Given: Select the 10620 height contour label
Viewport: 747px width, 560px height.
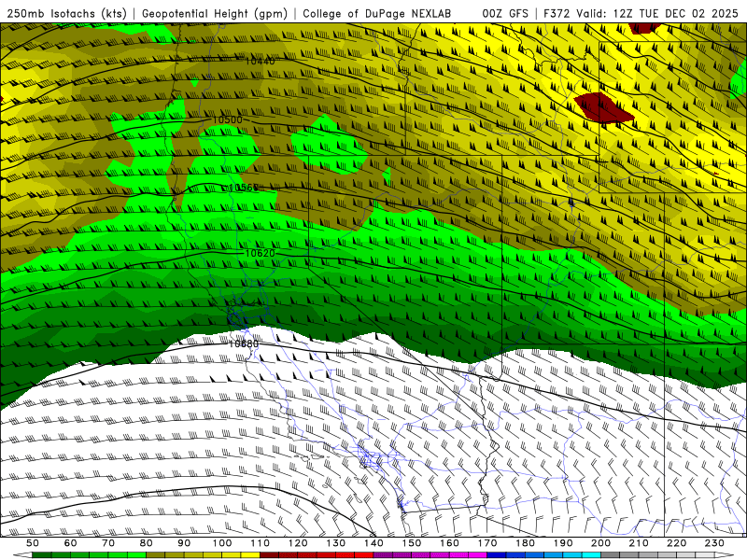Looking at the screenshot, I should click(261, 253).
